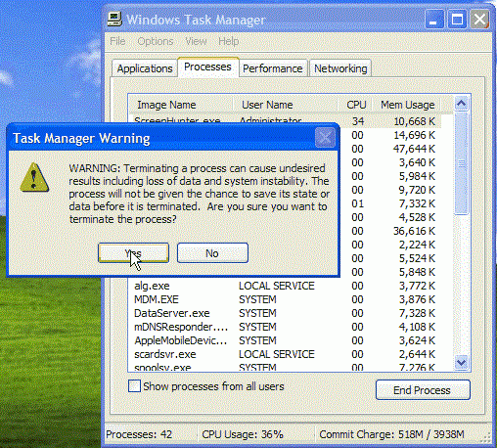The width and height of the screenshot is (497, 448).
Task: Open the Options menu
Action: [x=156, y=41]
